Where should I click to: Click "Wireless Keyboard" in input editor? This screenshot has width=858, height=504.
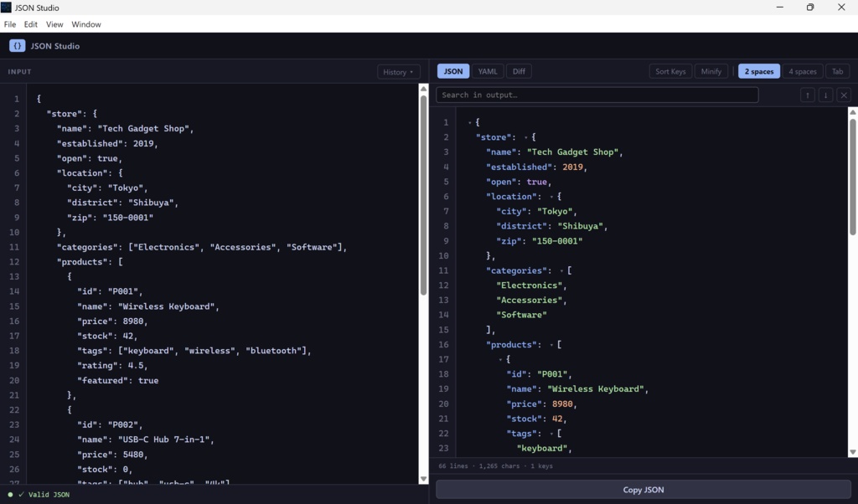(x=167, y=306)
